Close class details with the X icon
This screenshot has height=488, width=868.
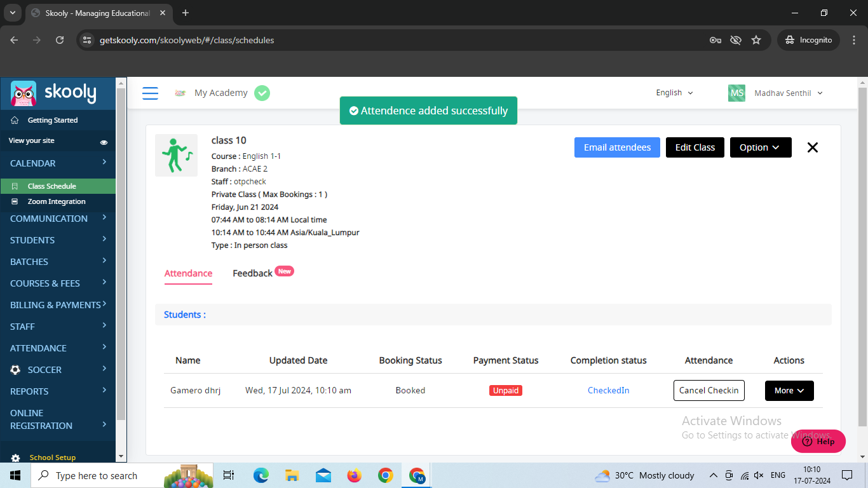coord(812,147)
